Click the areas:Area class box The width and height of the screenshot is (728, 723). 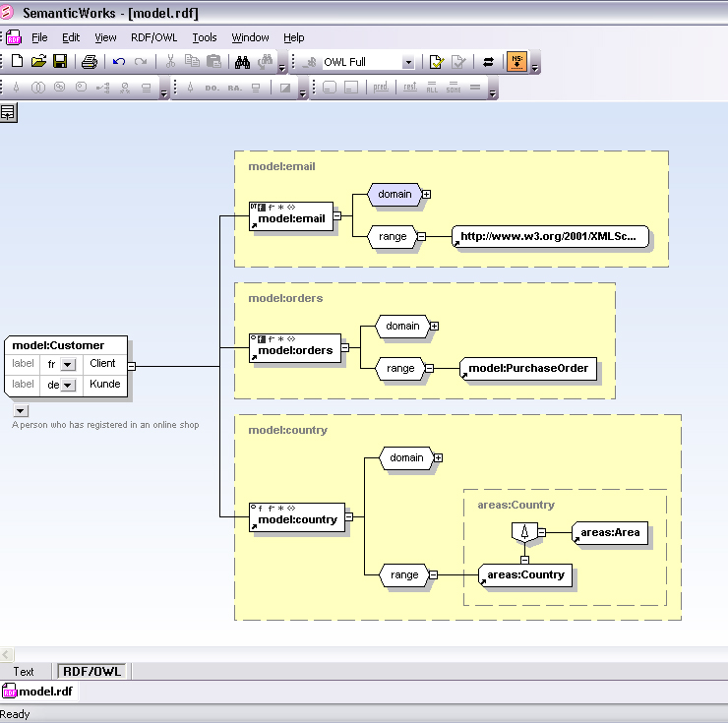coord(609,533)
